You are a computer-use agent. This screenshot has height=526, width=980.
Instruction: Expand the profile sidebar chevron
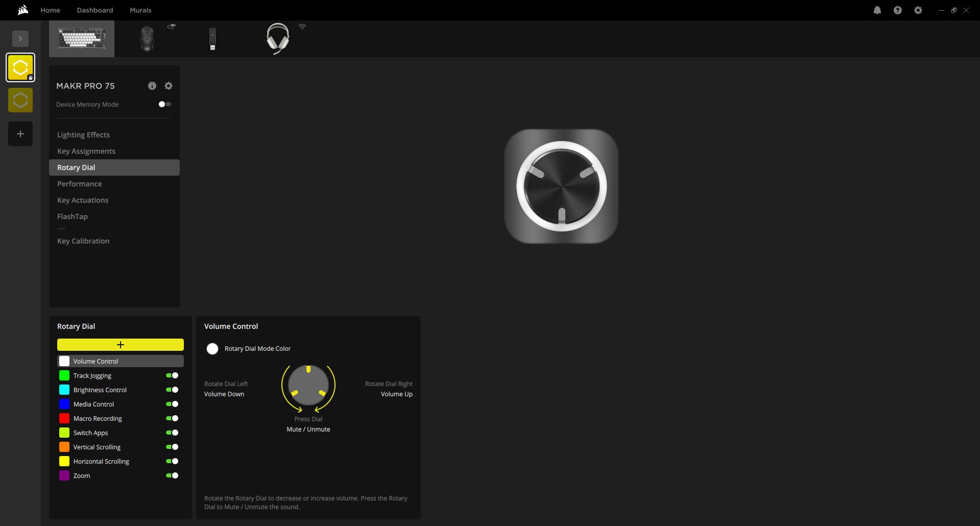pyautogui.click(x=20, y=39)
